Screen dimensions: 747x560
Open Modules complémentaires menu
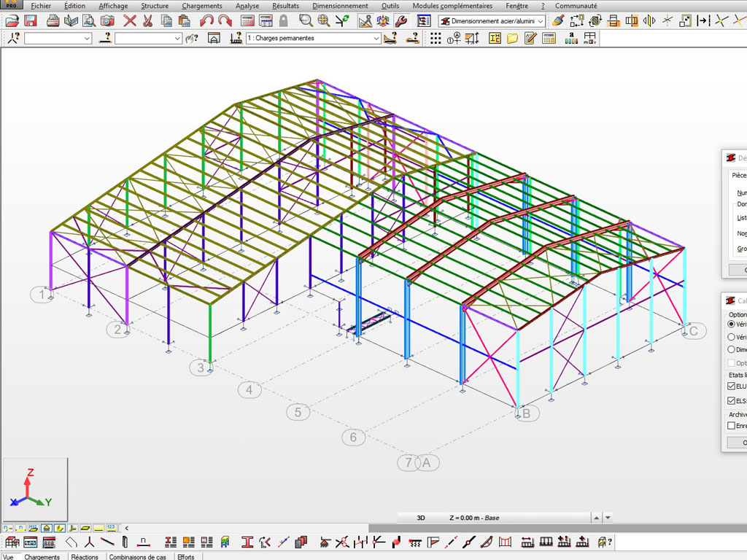click(x=452, y=6)
